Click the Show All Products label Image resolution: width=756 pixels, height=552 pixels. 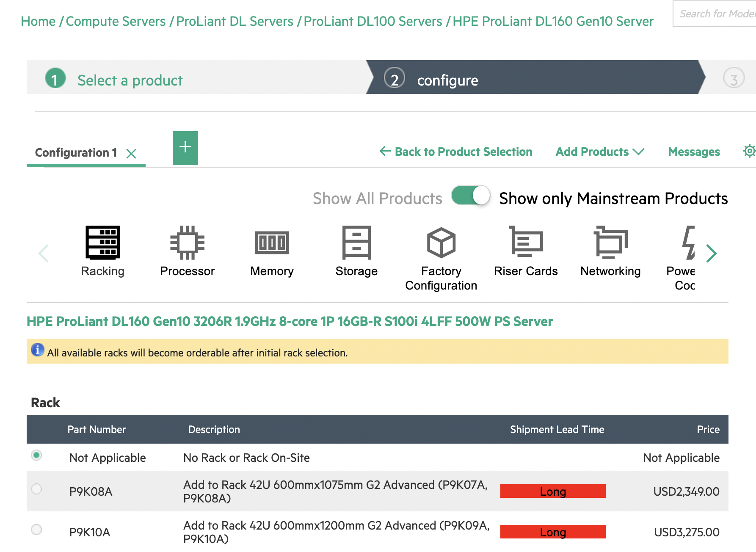click(377, 198)
